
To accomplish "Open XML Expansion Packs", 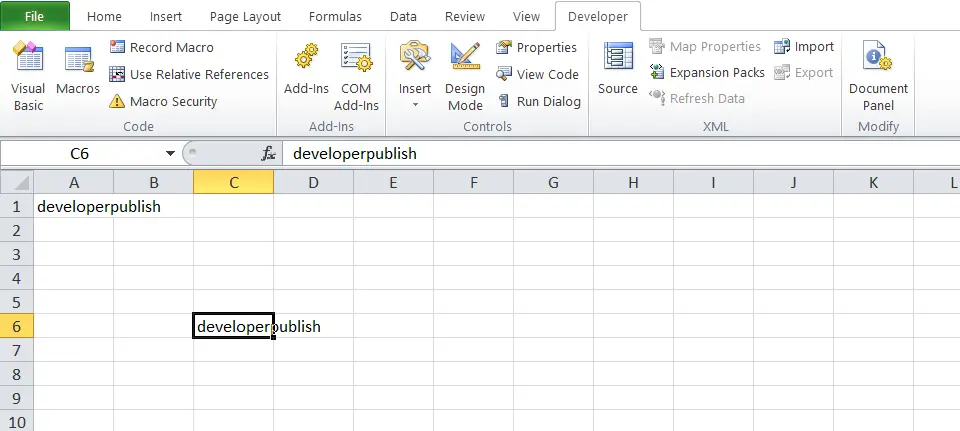I will [707, 72].
